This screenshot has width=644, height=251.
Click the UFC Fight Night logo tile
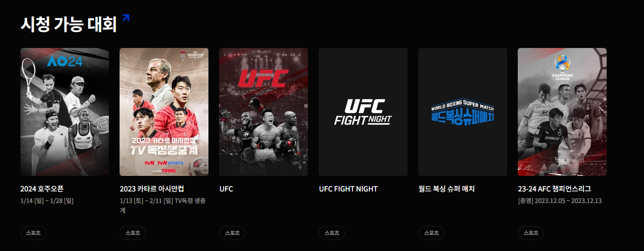363,112
